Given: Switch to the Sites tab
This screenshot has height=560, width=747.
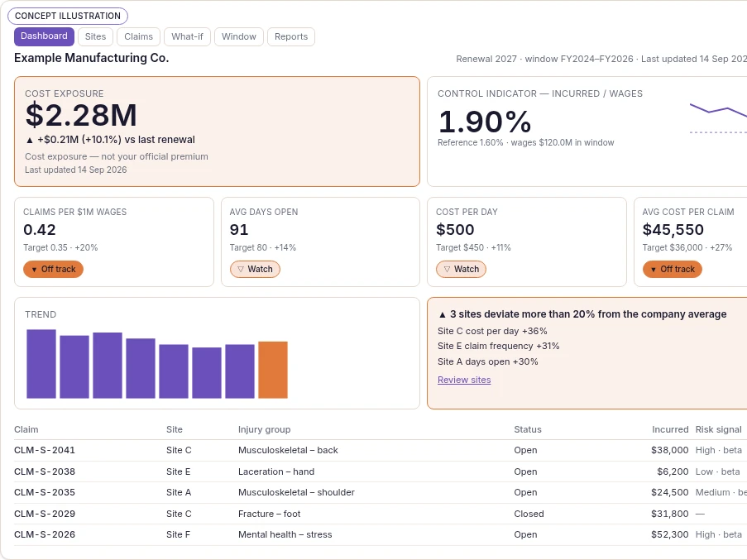Looking at the screenshot, I should click(95, 36).
